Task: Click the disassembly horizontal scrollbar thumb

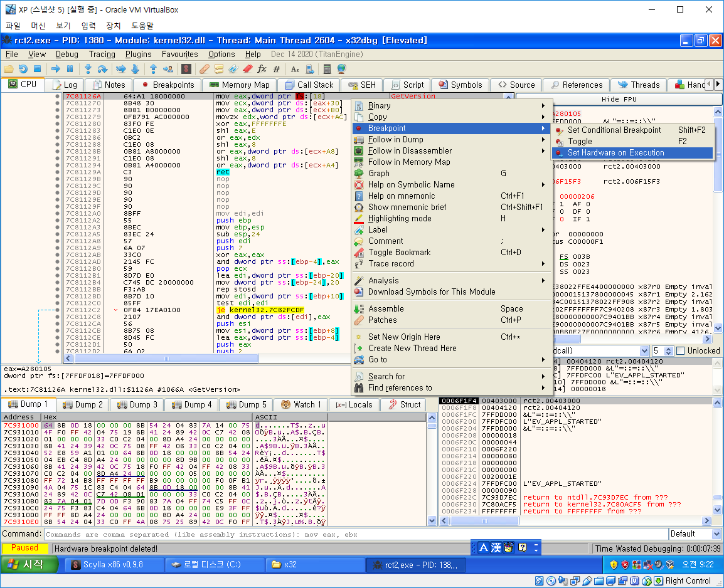Action: pyautogui.click(x=167, y=359)
